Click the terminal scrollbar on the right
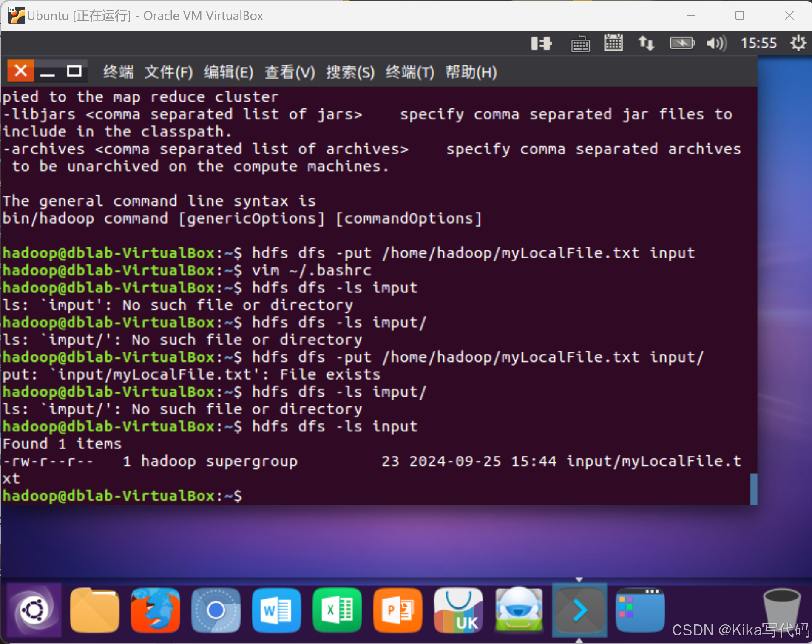Image resolution: width=812 pixels, height=644 pixels. tap(754, 489)
